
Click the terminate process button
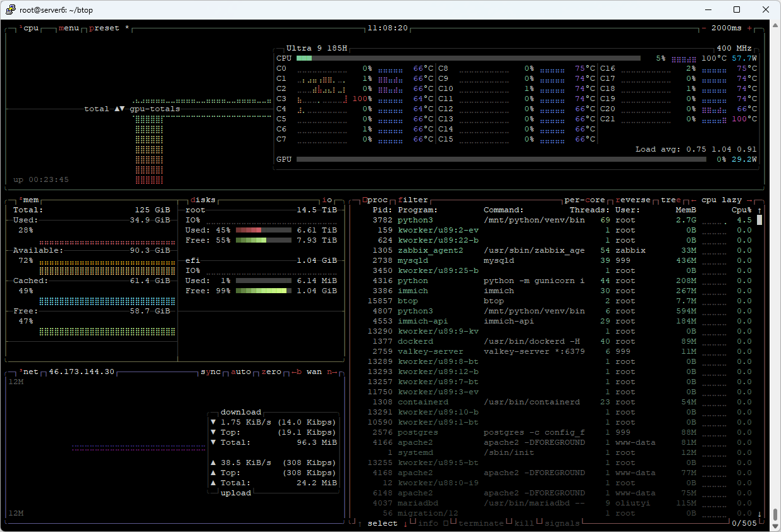pos(481,523)
